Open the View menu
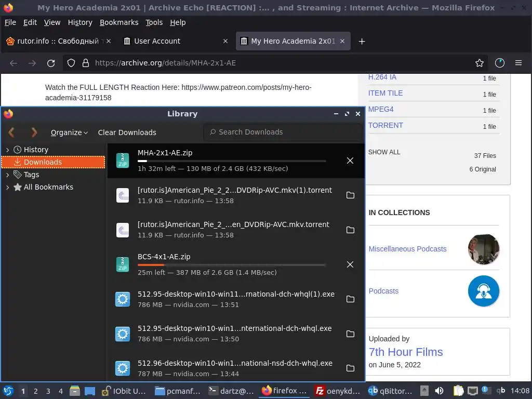Viewport: 532px width, 399px height. pyautogui.click(x=52, y=22)
